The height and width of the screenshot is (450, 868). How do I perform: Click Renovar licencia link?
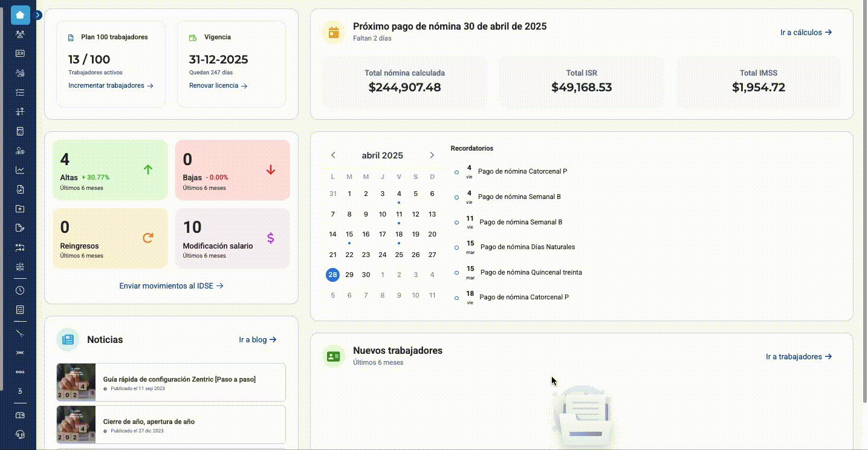(218, 86)
